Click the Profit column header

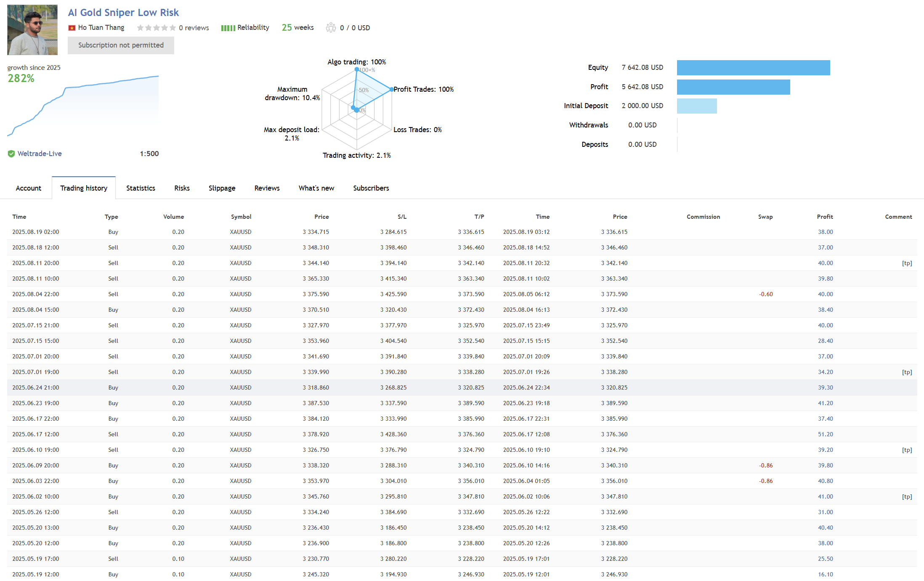825,217
